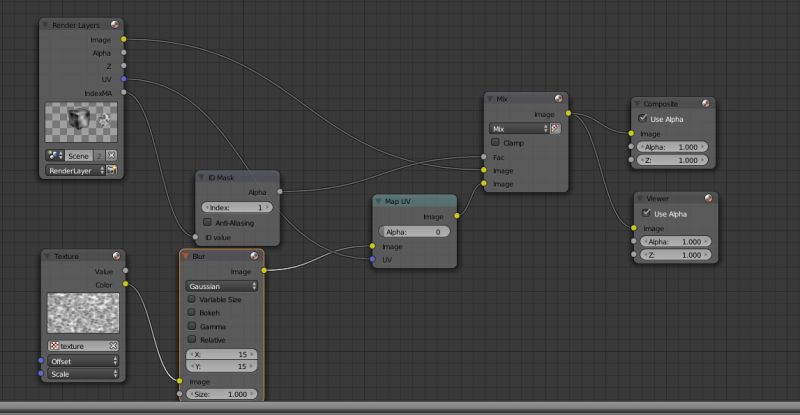Image resolution: width=800 pixels, height=415 pixels.
Task: Click the Z 1.000 field in Composite node
Action: tap(672, 160)
